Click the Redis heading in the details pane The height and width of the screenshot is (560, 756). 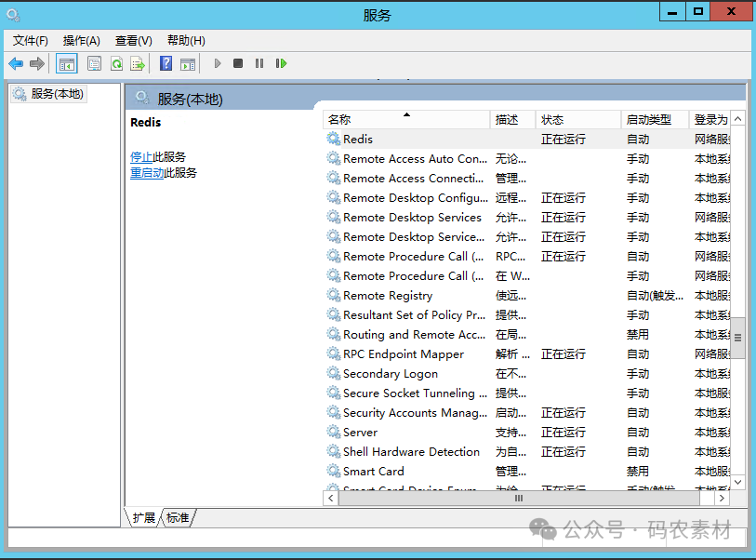pyautogui.click(x=146, y=122)
